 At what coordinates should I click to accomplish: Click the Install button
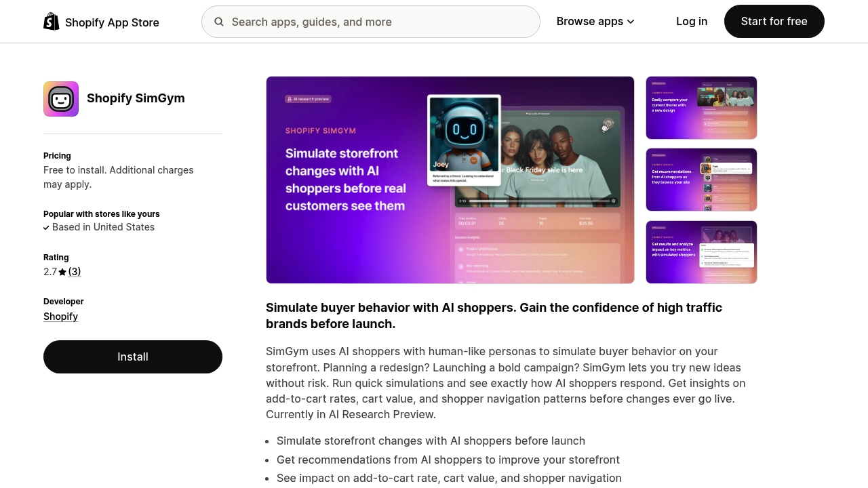tap(132, 357)
